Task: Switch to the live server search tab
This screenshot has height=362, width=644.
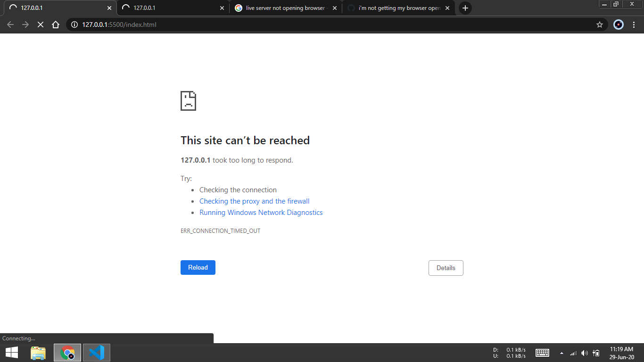Action: (x=283, y=8)
